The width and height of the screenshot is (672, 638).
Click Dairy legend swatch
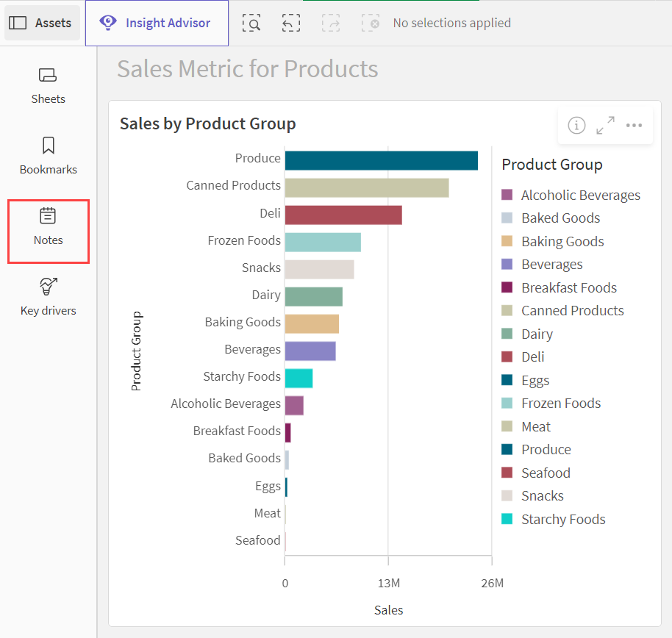click(x=507, y=334)
